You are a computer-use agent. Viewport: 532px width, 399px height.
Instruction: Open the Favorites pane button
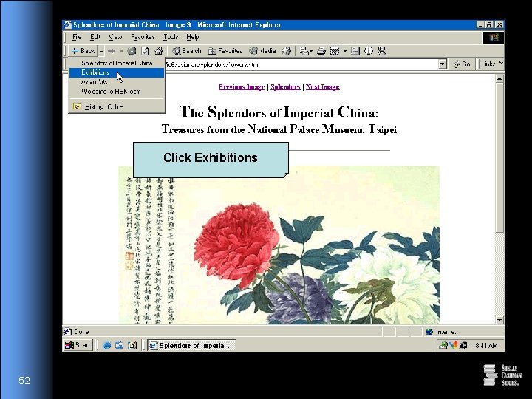pos(225,51)
